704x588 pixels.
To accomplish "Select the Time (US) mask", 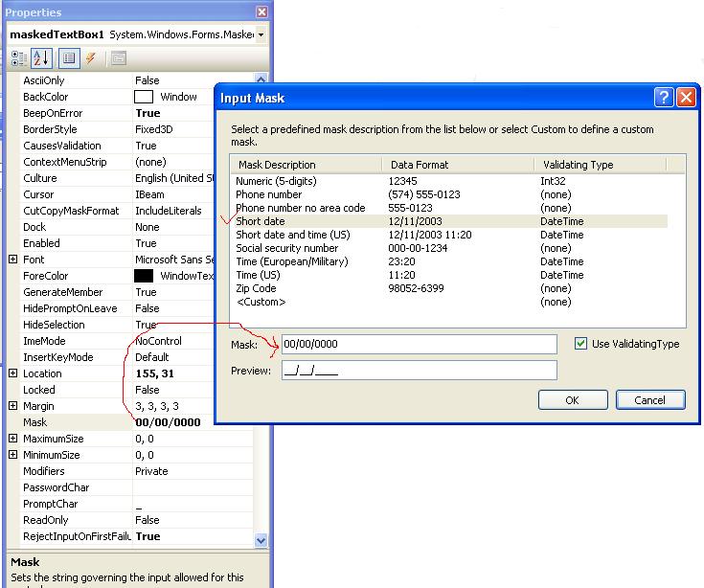I will [x=449, y=275].
